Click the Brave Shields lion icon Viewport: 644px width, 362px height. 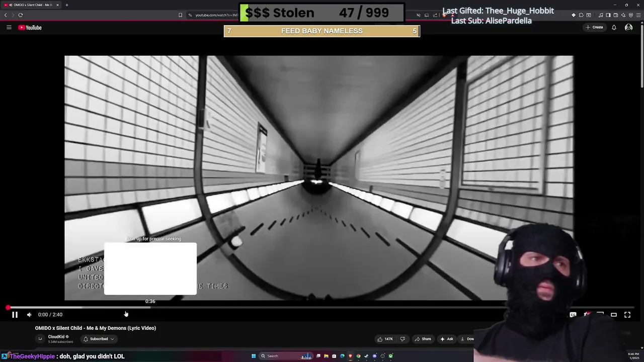[444, 15]
